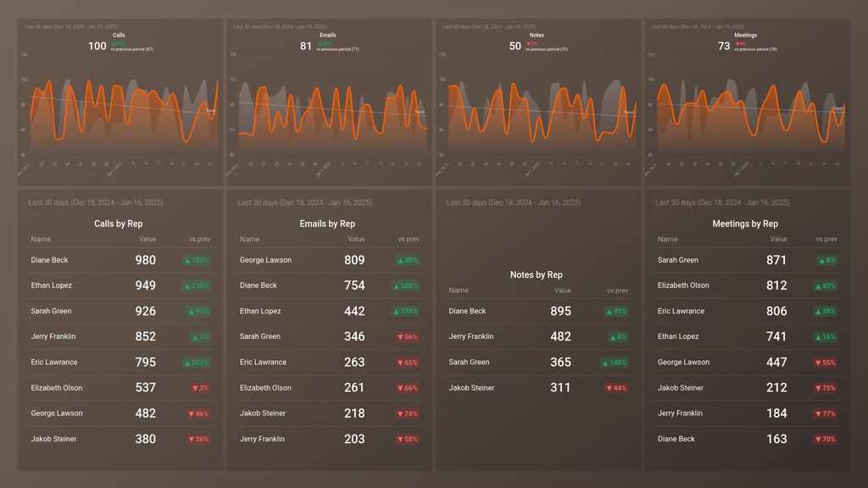
Task: Click the value 754 in Emails table
Action: (354, 286)
